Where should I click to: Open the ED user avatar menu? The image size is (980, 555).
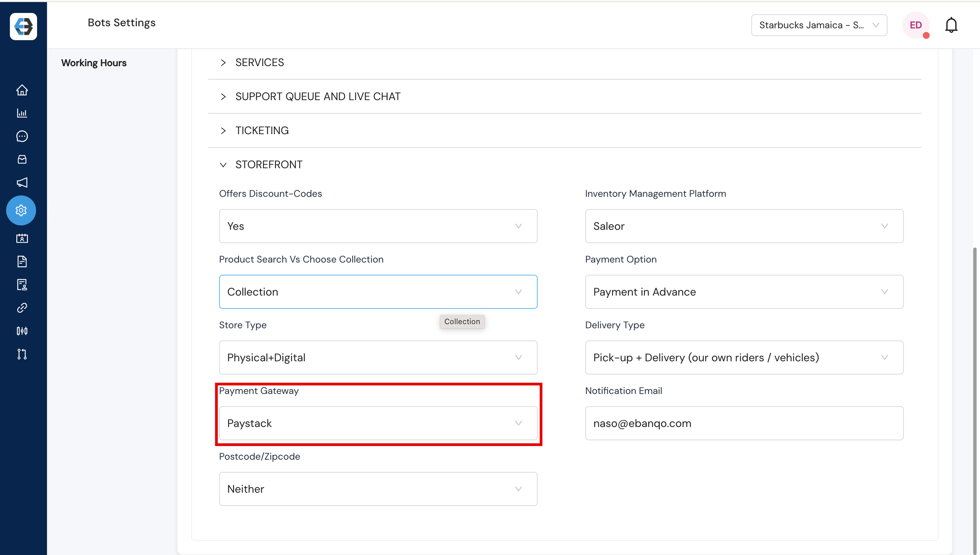tap(916, 25)
